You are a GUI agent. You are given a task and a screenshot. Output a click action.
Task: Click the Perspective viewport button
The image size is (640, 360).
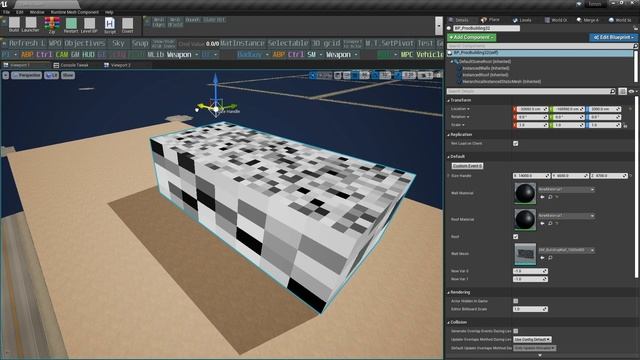26,76
